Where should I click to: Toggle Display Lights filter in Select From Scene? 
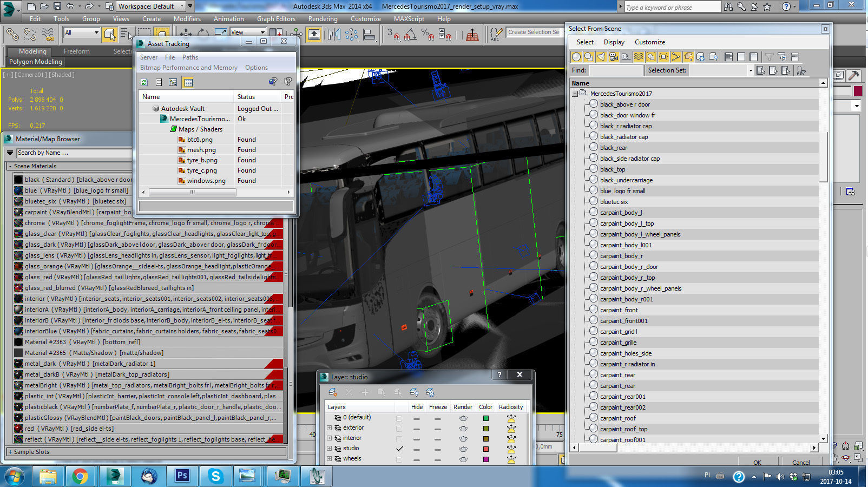[601, 57]
